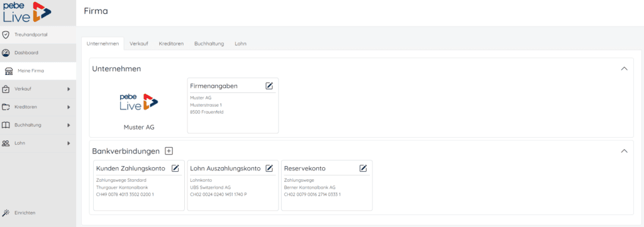644x227 pixels.
Task: Go to Dashboard in the sidebar
Action: [38, 53]
